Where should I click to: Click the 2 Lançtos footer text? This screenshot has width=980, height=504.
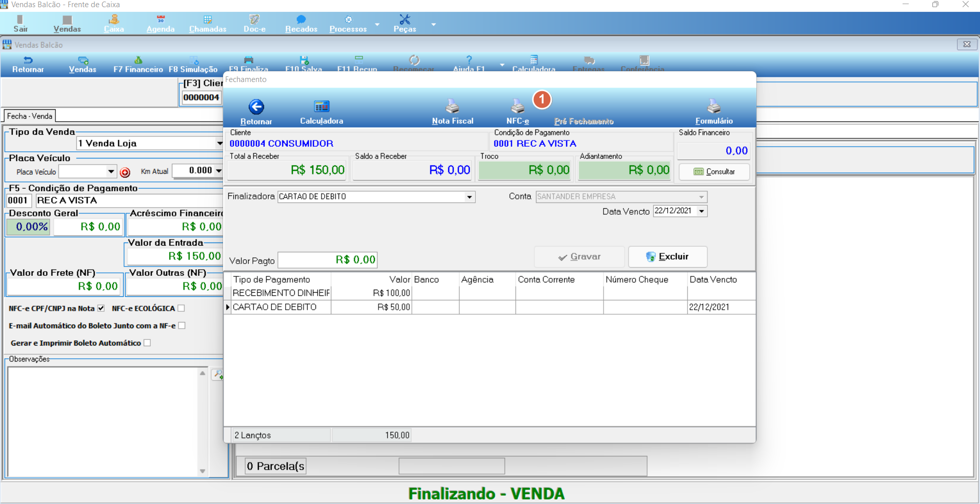click(253, 435)
